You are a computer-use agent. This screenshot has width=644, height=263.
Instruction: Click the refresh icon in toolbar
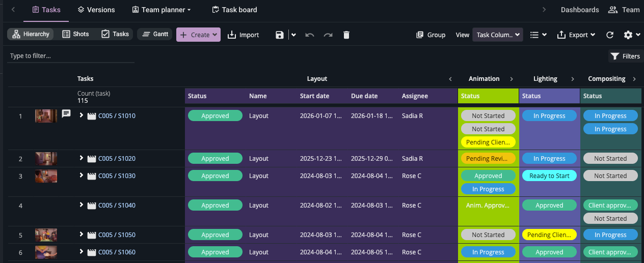(x=610, y=35)
